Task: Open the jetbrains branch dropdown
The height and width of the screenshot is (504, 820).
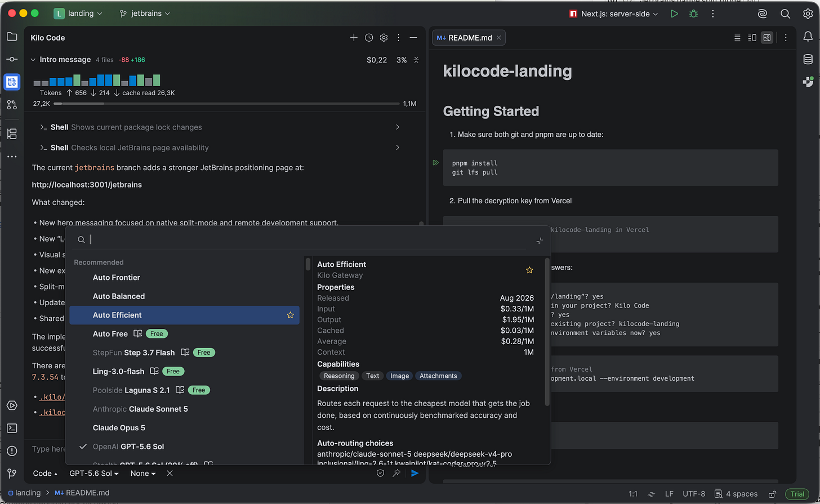Action: 145,14
